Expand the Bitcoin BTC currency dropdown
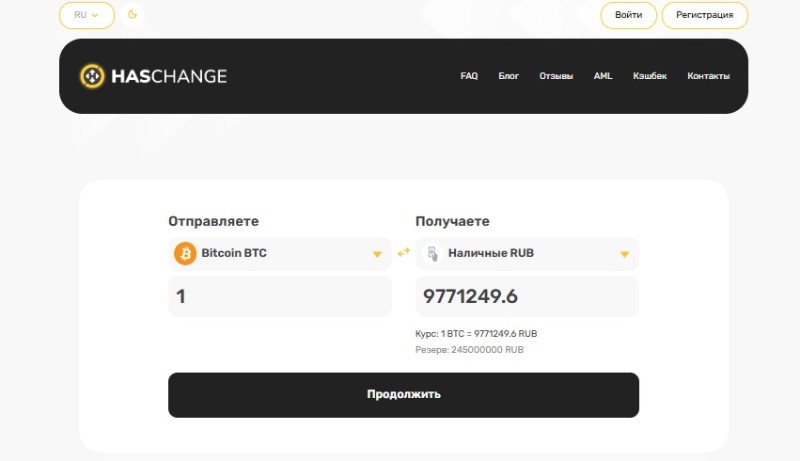The height and width of the screenshot is (461, 800). pos(377,254)
